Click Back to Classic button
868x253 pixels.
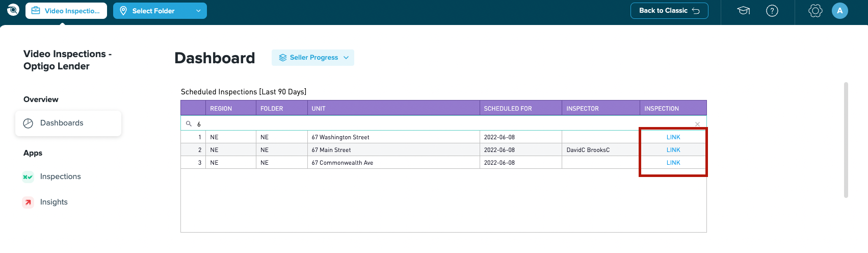point(669,11)
